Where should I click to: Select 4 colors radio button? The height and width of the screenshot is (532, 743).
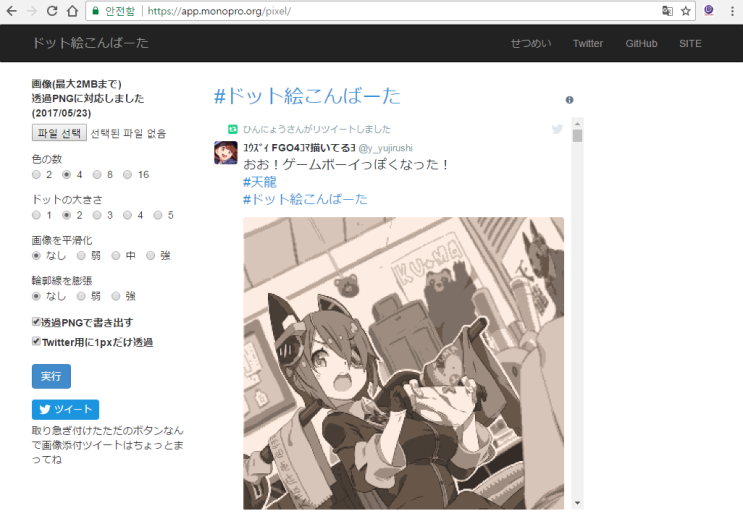click(66, 175)
